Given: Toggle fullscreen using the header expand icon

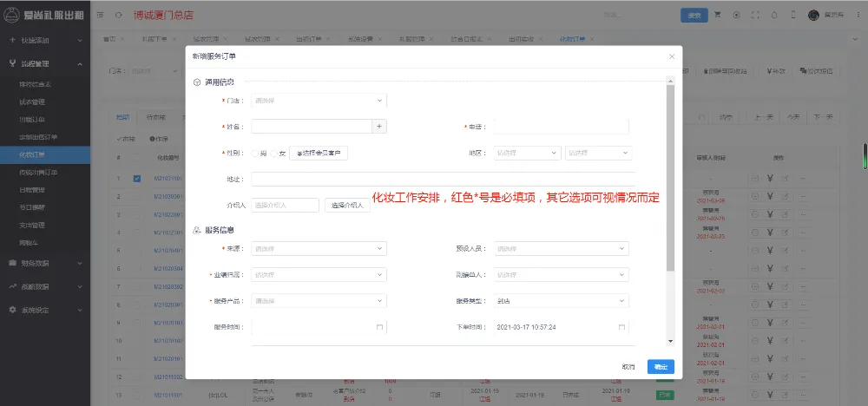Looking at the screenshot, I should coord(755,15).
